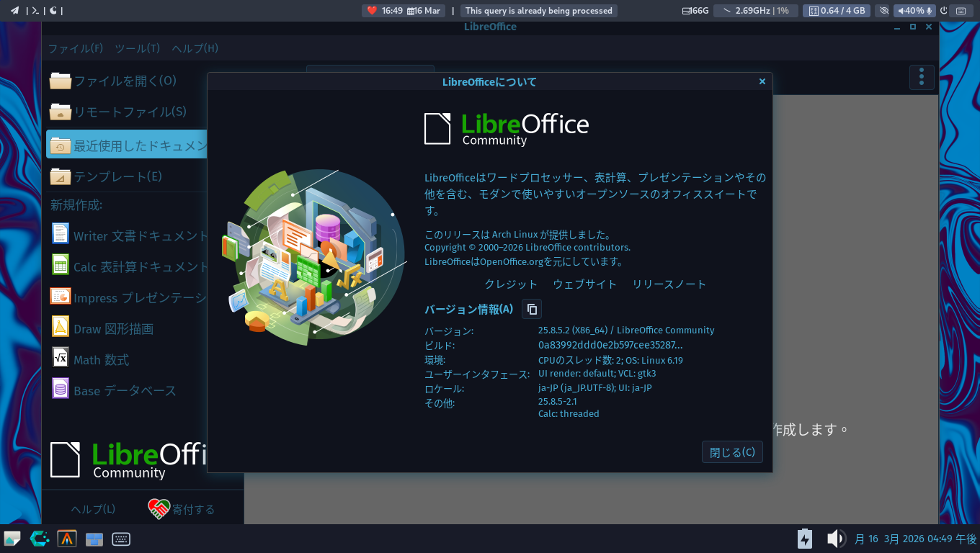Click the power icon in the top panel
Screen dimensions: 980x553
(x=944, y=11)
